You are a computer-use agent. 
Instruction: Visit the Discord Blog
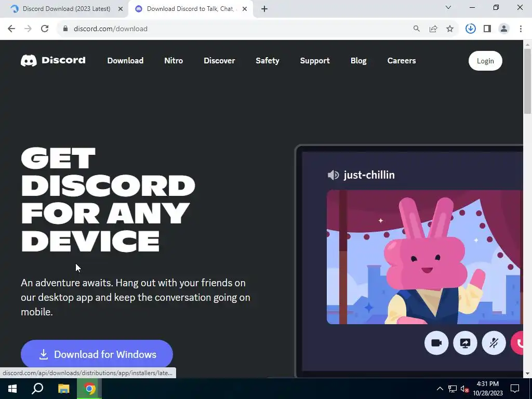358,61
